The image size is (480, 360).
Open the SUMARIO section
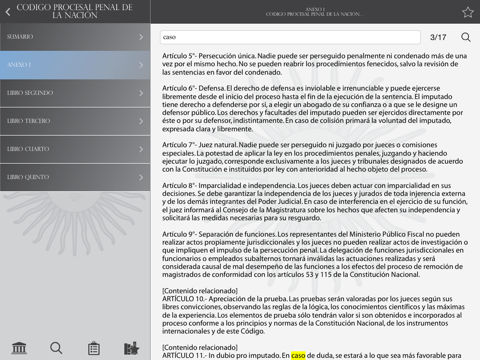tap(75, 37)
